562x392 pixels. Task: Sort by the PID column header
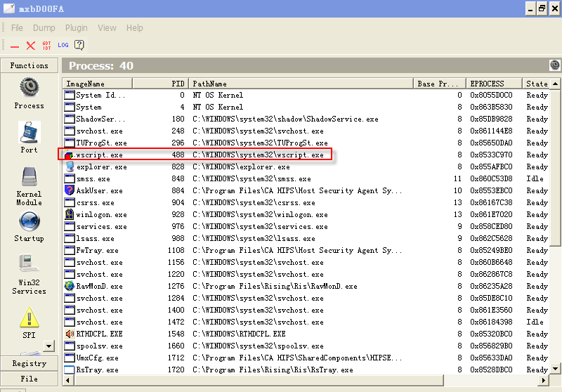(x=161, y=84)
